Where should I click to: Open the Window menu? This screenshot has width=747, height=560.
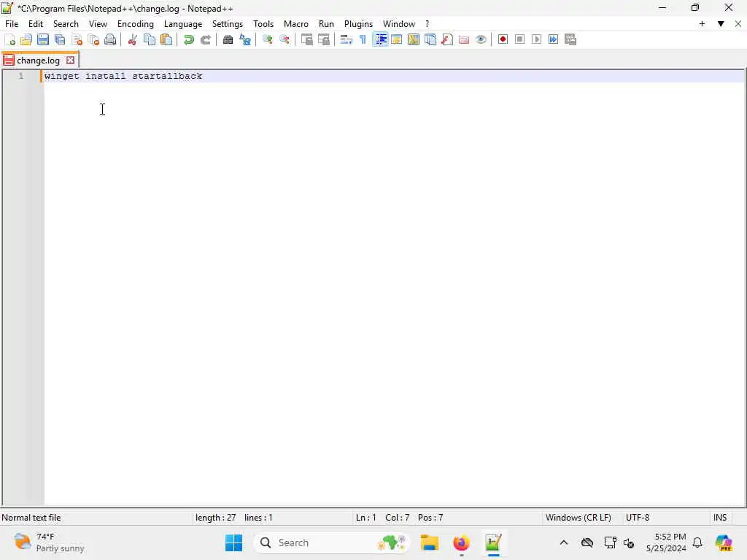pos(399,24)
